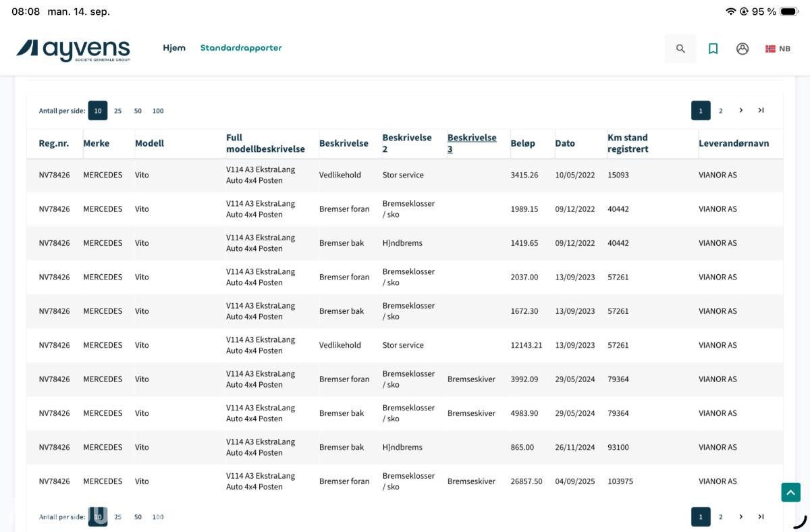Click the Ayvens logo
The width and height of the screenshot is (810, 532).
(x=74, y=50)
